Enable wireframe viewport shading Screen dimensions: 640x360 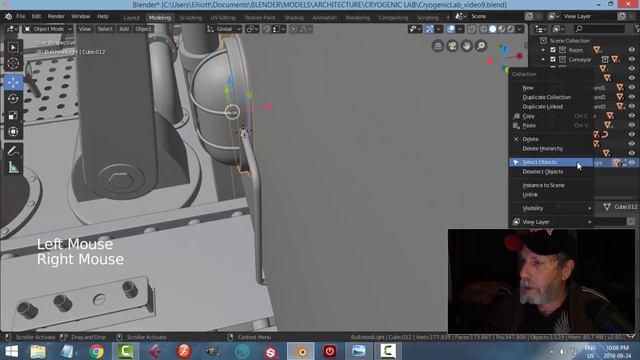[x=484, y=29]
